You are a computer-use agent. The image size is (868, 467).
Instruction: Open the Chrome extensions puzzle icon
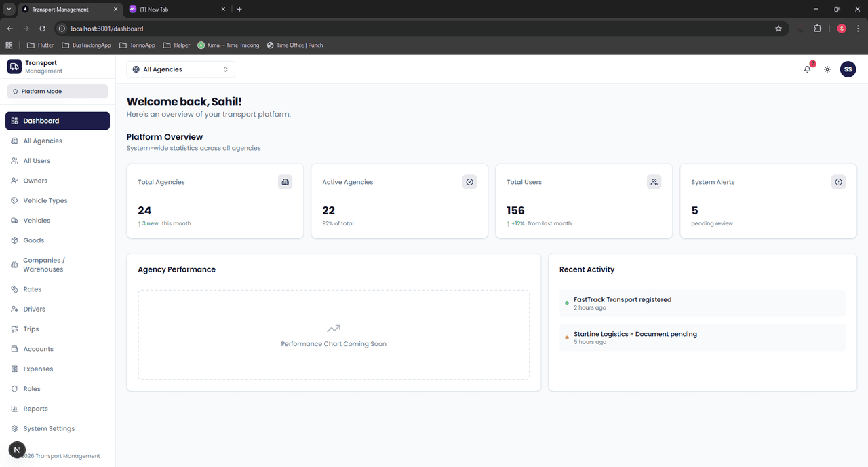coord(817,29)
